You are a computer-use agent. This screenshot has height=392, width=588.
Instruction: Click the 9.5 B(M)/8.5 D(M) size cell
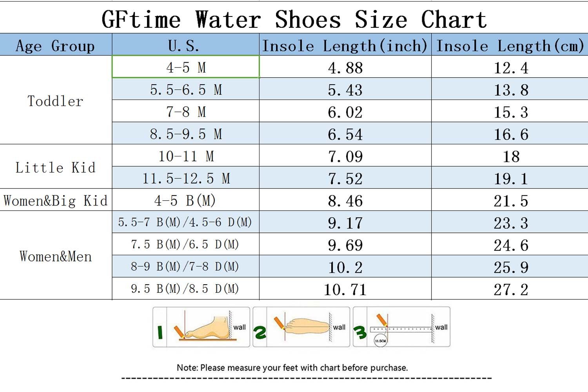185,289
